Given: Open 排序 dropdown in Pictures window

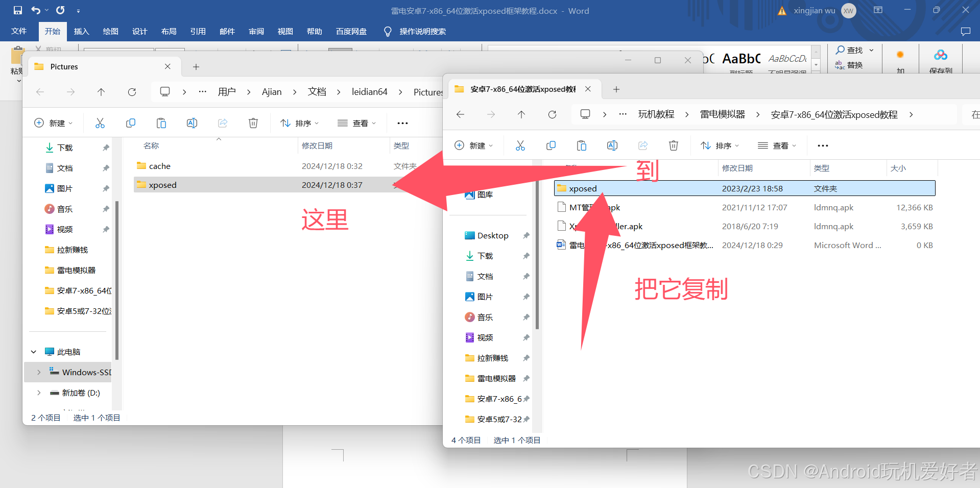Looking at the screenshot, I should [300, 123].
